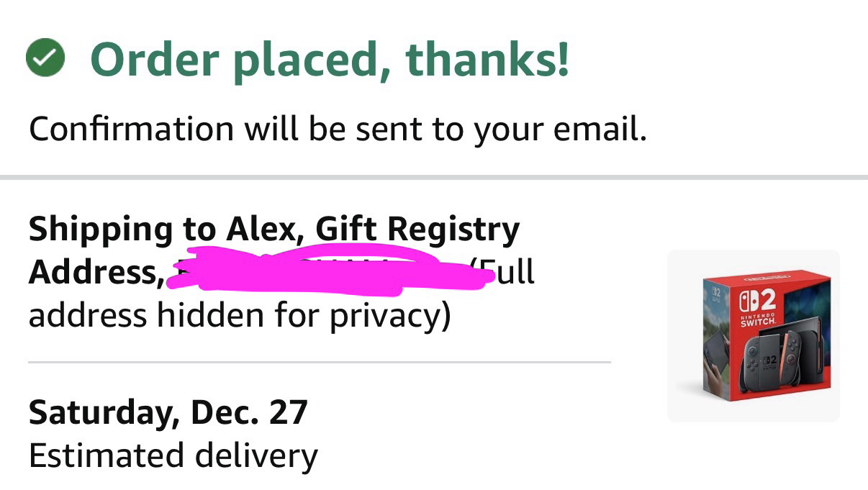Click the word "thanks!" in the heading
Screen dimensions: 868x490
(x=488, y=59)
